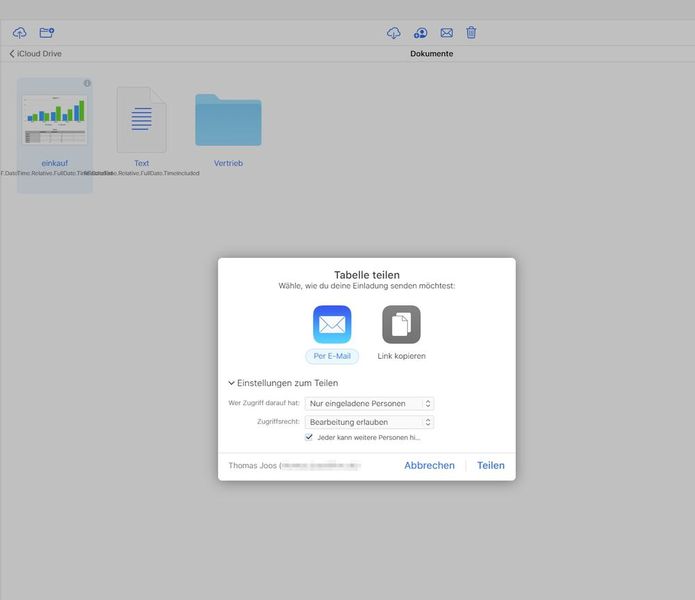Click the upload to iCloud icon

click(20, 32)
